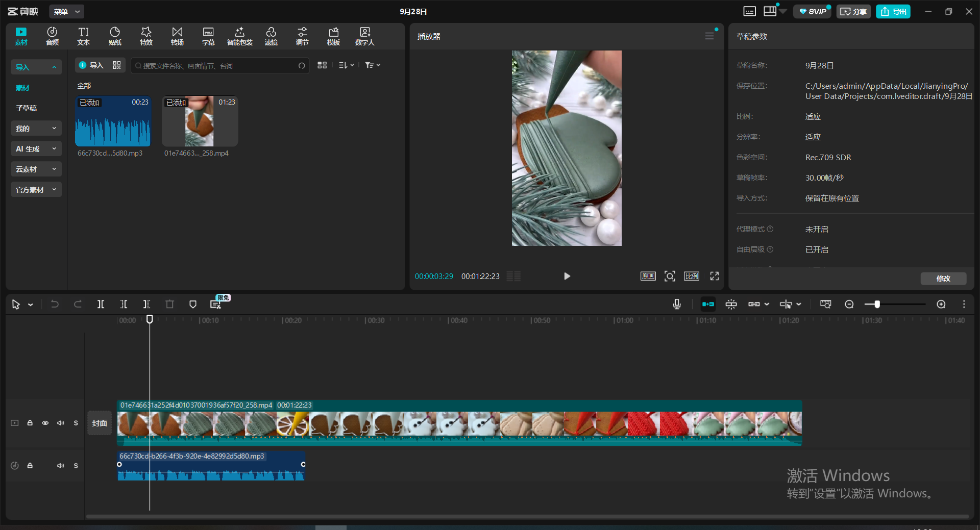Click the 封面 cover button
This screenshot has height=530, width=980.
[100, 423]
